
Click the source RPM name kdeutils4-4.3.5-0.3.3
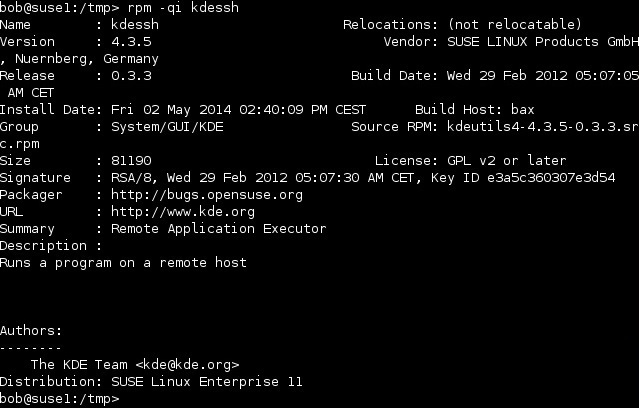(533, 126)
